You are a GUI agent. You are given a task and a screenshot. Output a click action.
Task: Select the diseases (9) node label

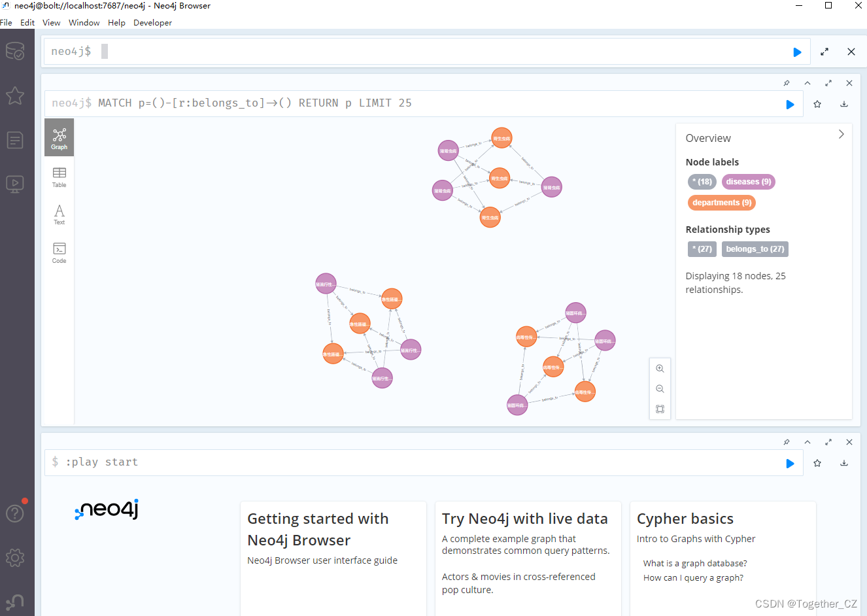coord(749,182)
